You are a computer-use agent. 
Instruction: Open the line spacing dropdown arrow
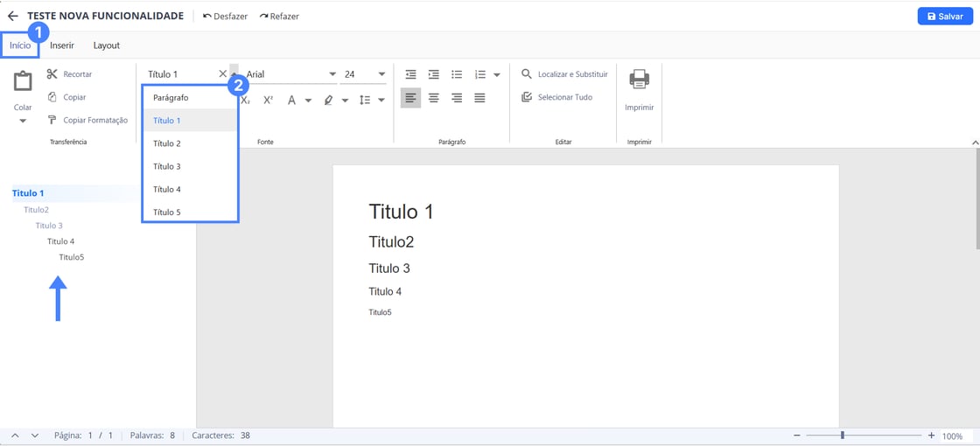click(x=381, y=101)
